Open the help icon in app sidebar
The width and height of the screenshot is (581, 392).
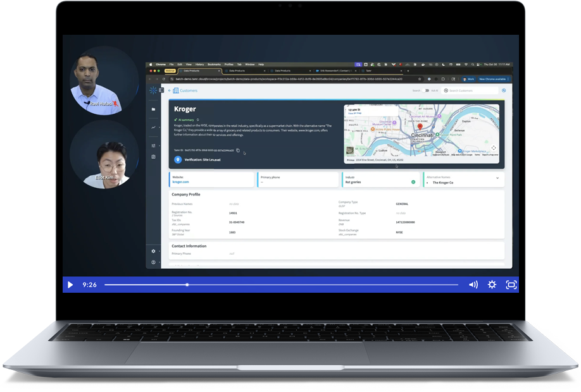(153, 262)
